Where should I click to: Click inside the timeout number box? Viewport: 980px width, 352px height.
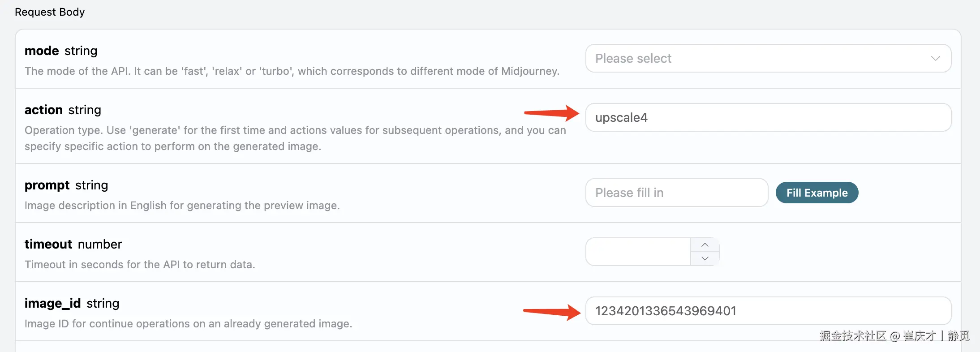point(638,252)
